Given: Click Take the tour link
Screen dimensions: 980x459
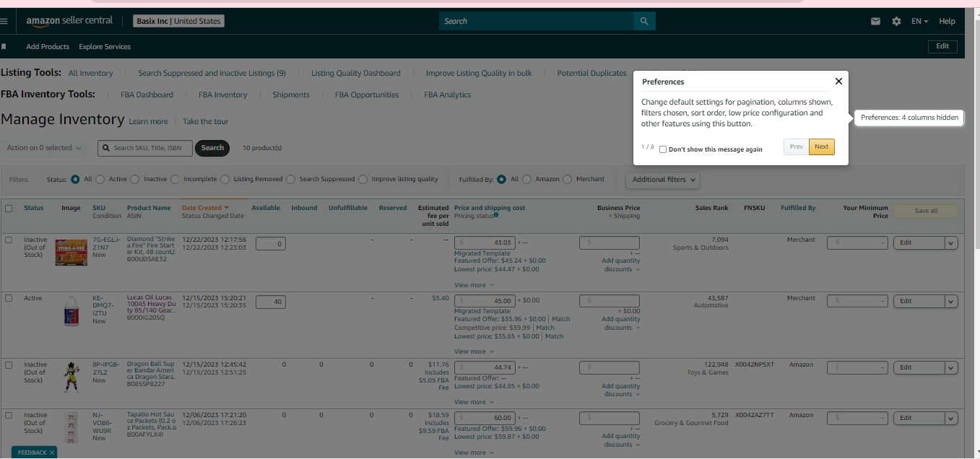Looking at the screenshot, I should point(205,121).
